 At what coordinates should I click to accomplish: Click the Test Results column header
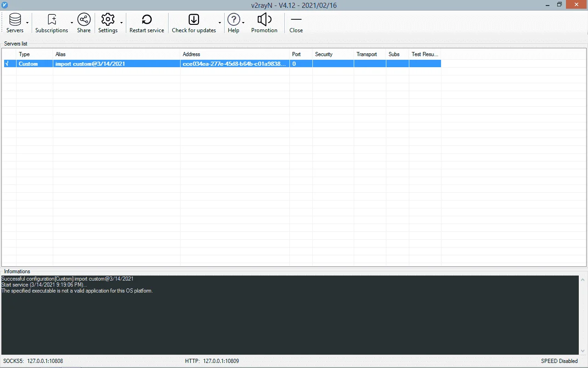(x=425, y=54)
